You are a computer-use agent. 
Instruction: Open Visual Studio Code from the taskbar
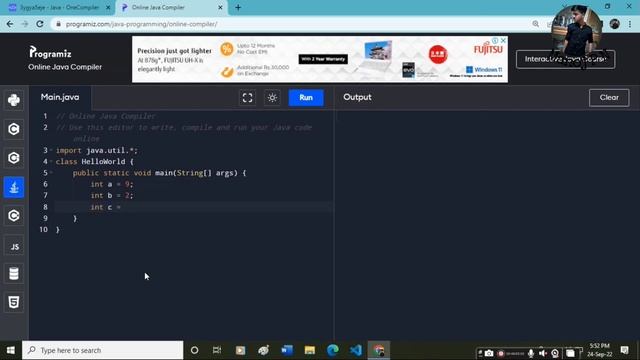(x=356, y=350)
